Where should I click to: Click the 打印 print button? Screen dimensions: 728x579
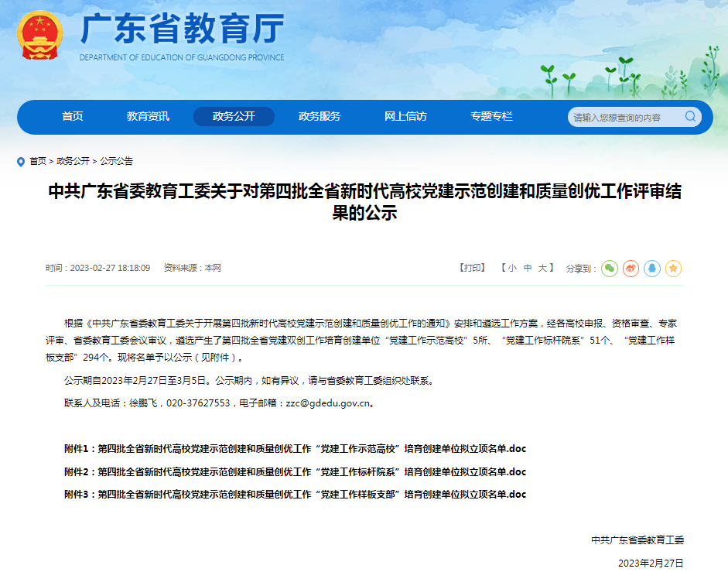pyautogui.click(x=472, y=268)
